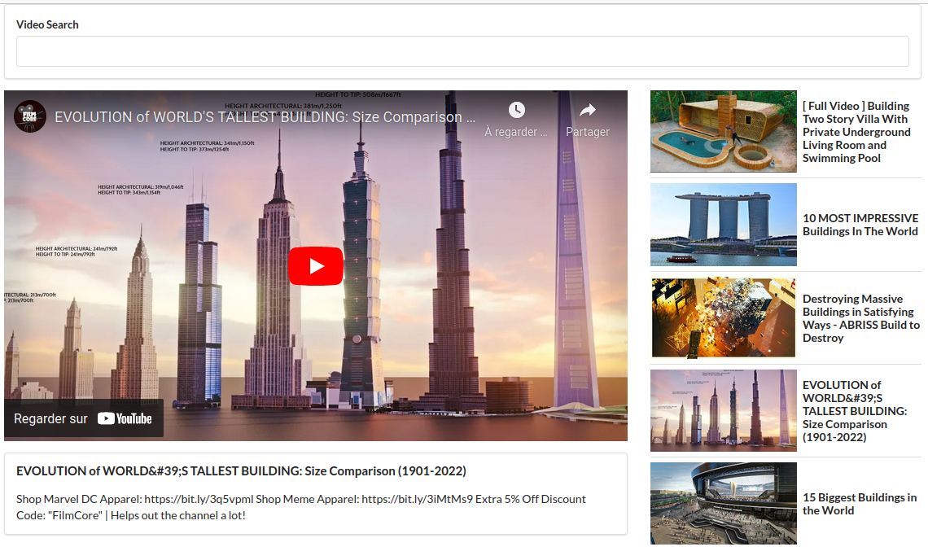The image size is (928, 560).
Task: Select the stadium thumbnail for biggest buildings
Action: [x=723, y=503]
